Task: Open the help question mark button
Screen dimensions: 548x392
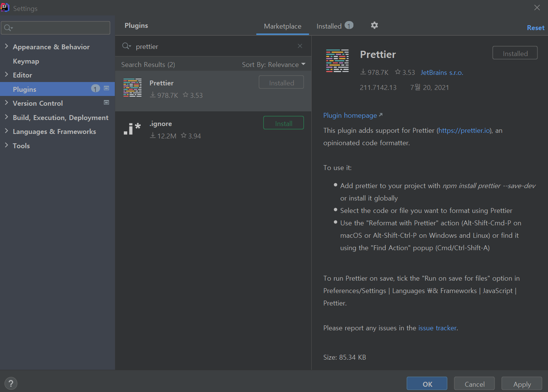Action: point(11,383)
